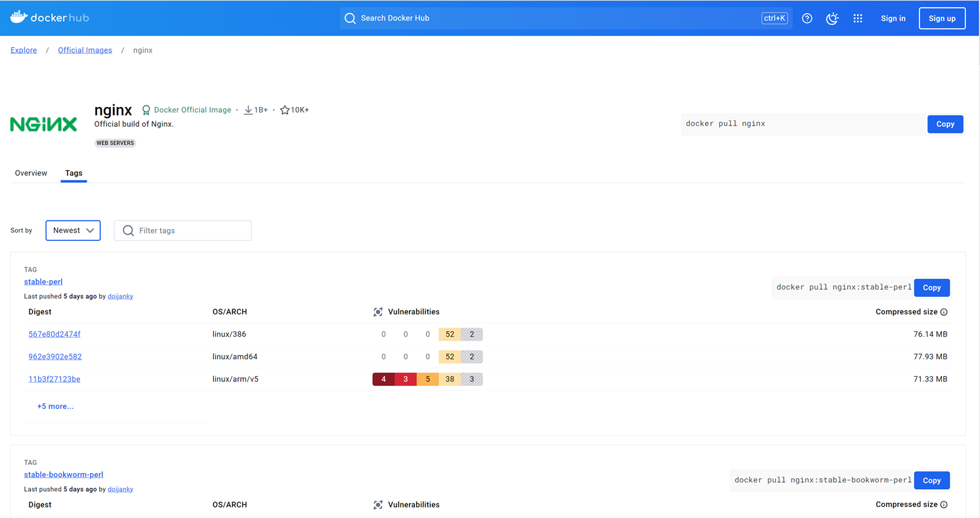Click the dark red critical count 4 for linux/arm/v5
Screen dimensions: 980x518
point(383,379)
